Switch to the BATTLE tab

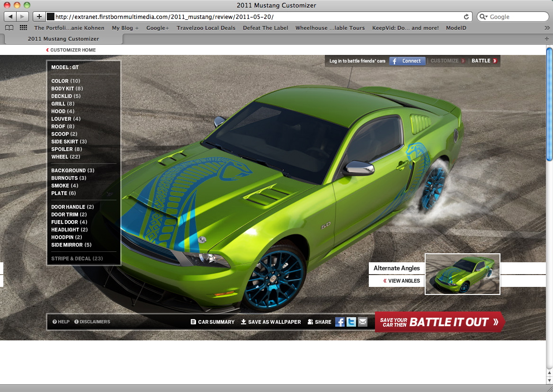tap(484, 61)
